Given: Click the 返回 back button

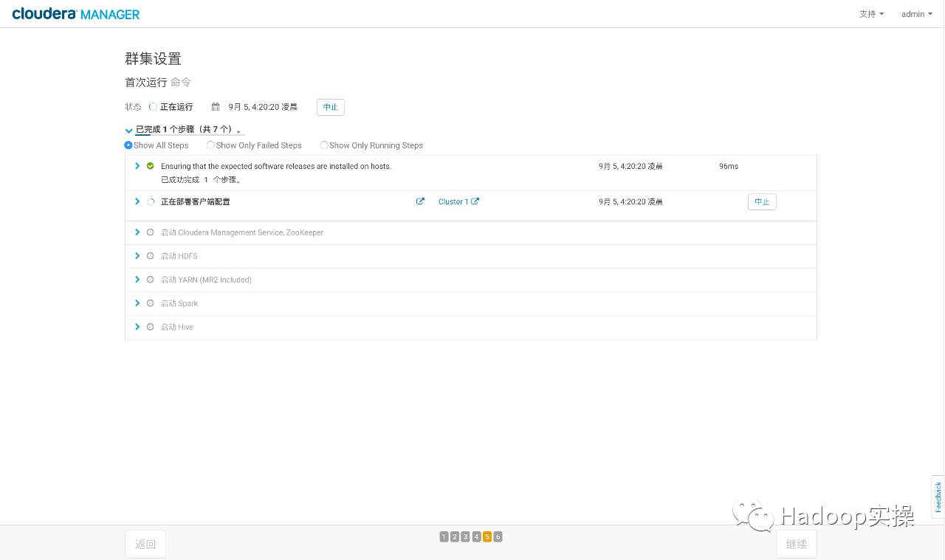Looking at the screenshot, I should (145, 545).
